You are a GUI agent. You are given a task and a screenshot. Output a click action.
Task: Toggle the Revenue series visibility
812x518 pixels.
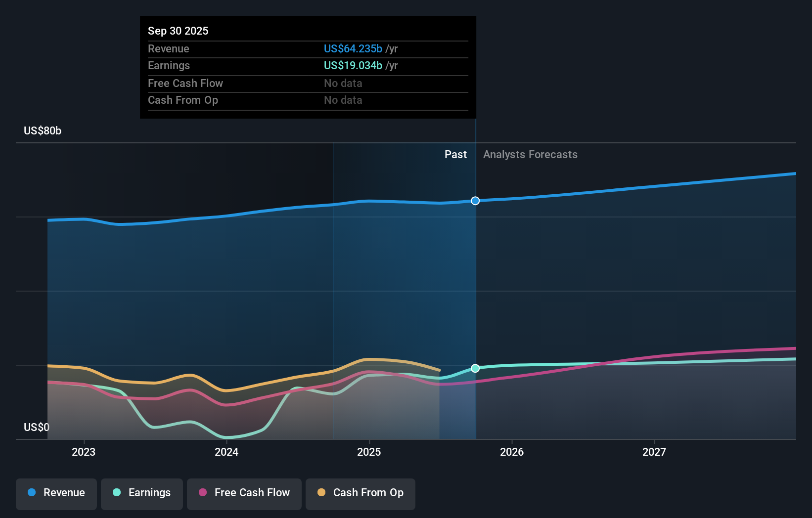(x=56, y=493)
